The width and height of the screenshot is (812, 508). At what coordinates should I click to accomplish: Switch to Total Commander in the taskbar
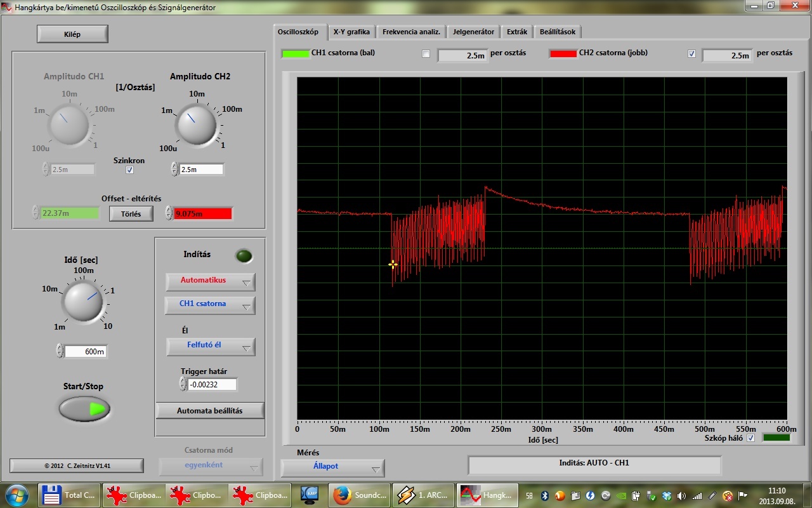point(69,495)
